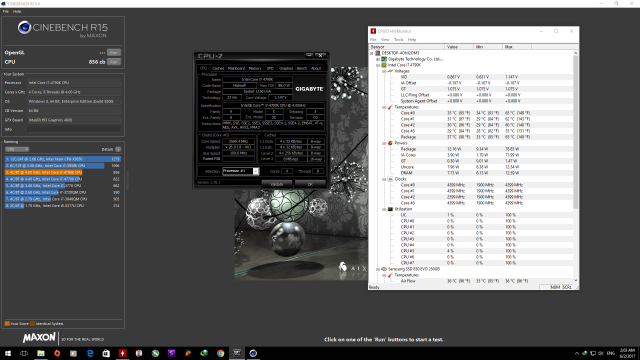Image resolution: width=640 pixels, height=360 pixels.
Task: Open Task View on the taskbar
Action: (24, 353)
